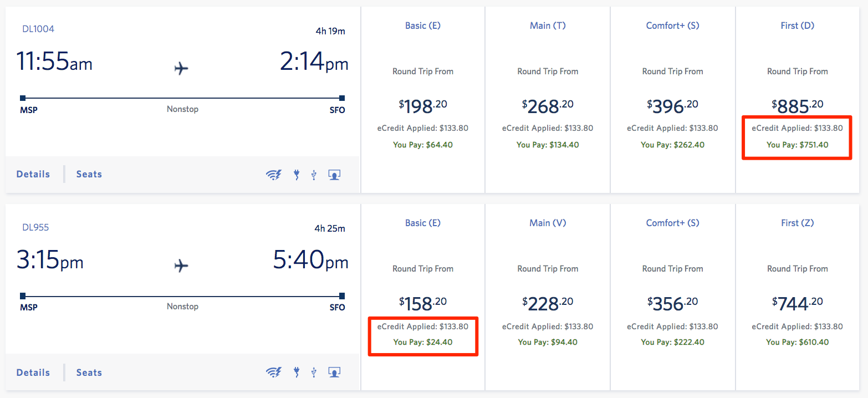Click the DL1004 flight number link

38,28
